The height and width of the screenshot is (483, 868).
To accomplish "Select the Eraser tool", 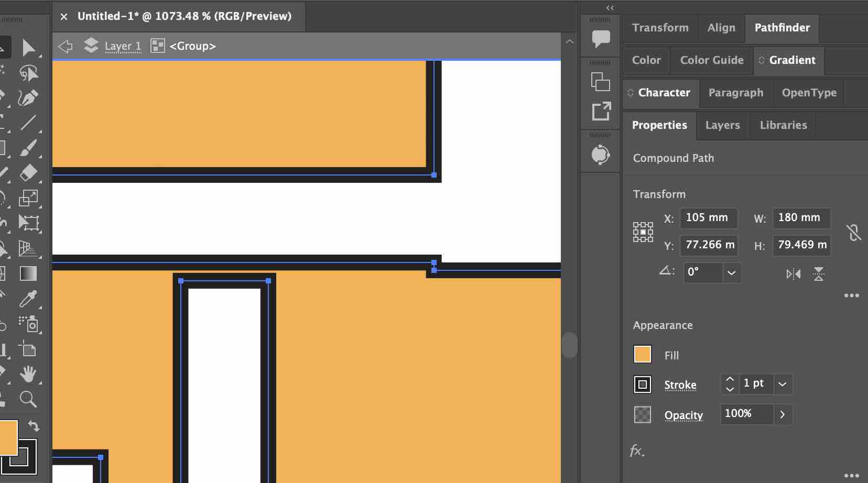I will [x=28, y=173].
